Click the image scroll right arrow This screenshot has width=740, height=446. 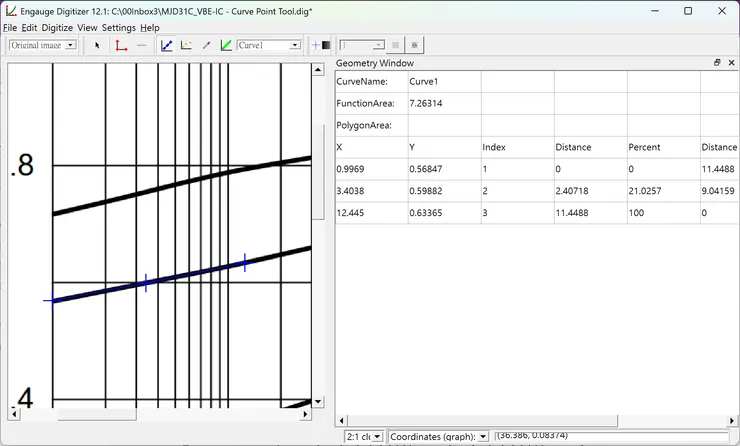click(x=305, y=414)
